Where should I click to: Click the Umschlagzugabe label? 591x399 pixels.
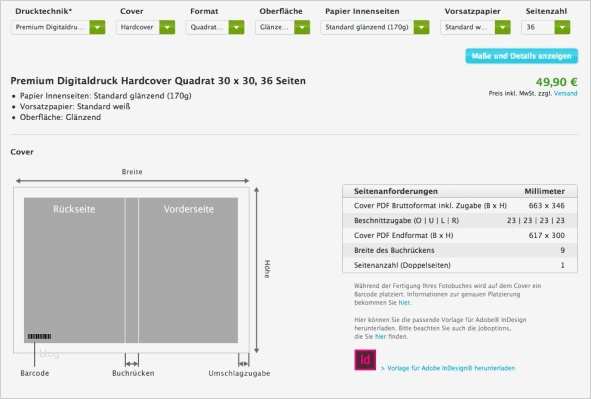tap(239, 373)
